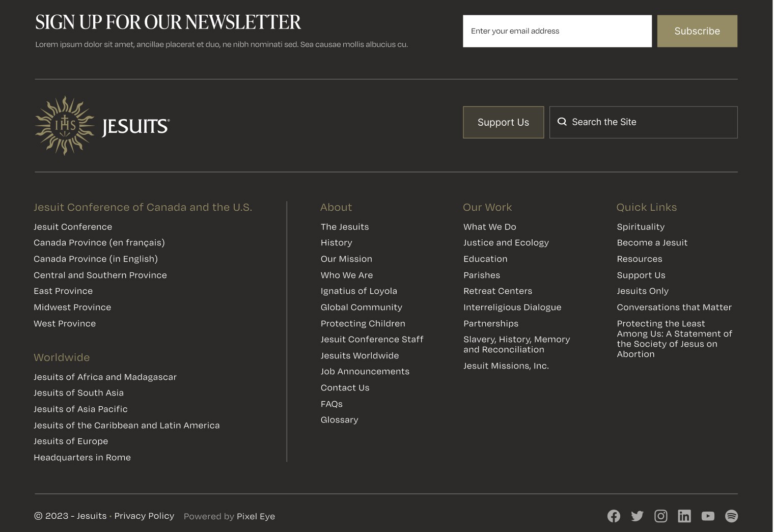This screenshot has height=532, width=774.
Task: Open the FAQs link
Action: click(x=331, y=403)
